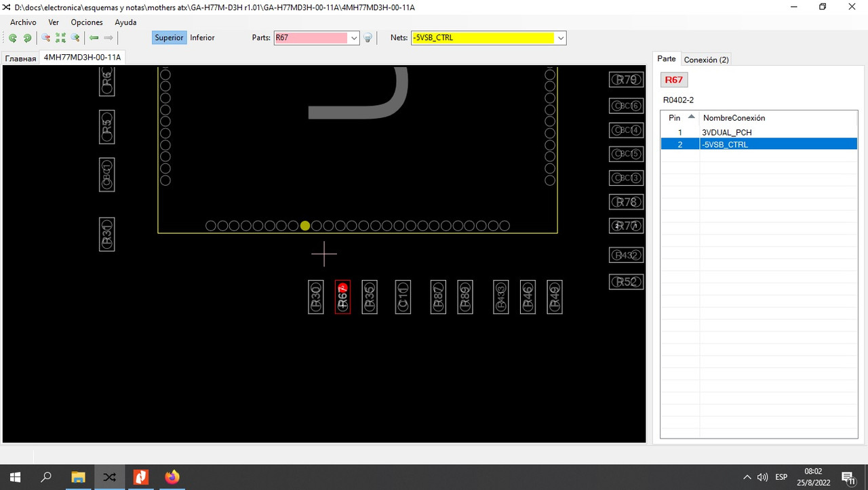Viewport: 868px width, 490px height.
Task: Click the NombreConexión column header
Action: click(x=778, y=118)
